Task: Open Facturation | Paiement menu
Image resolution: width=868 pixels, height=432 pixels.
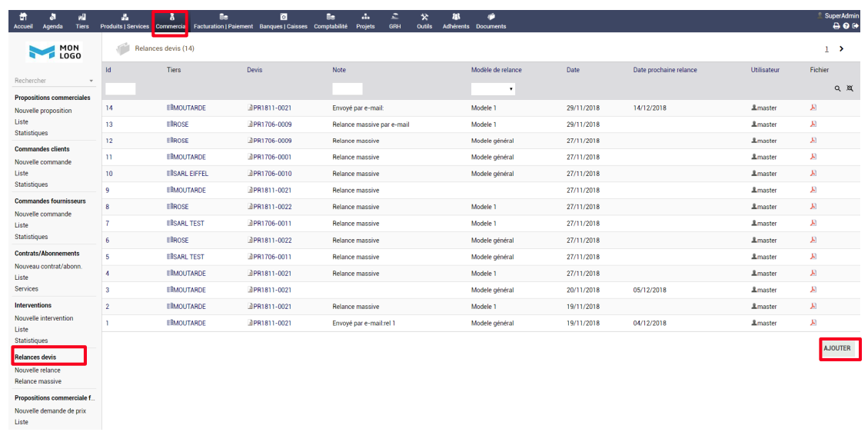Action: 223,21
